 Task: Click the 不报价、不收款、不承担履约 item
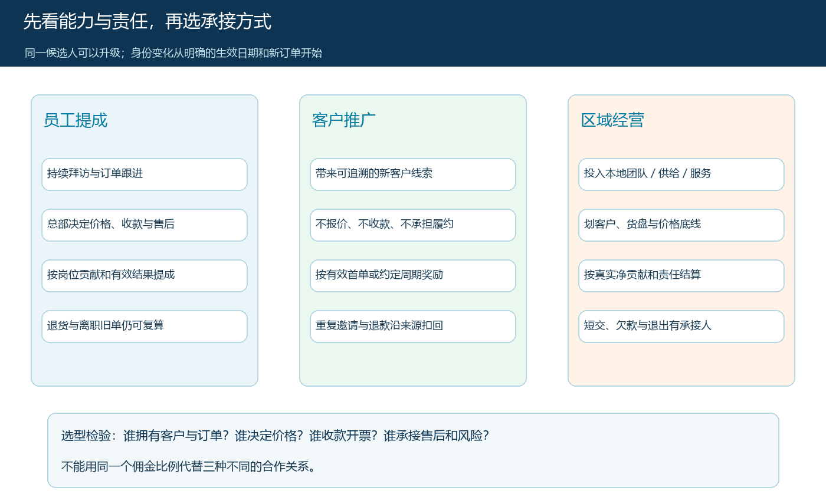point(413,225)
